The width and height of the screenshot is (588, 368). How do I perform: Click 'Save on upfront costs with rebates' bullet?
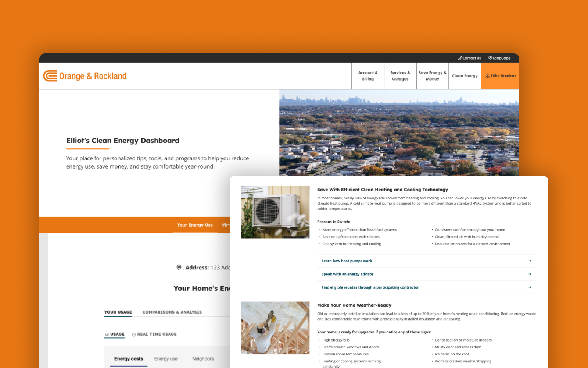[351, 237]
